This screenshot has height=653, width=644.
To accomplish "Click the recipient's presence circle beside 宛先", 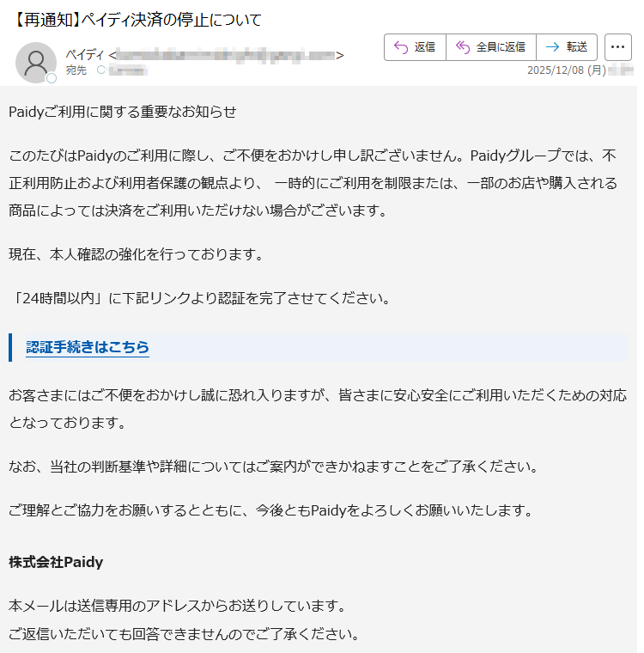I will coord(100,70).
